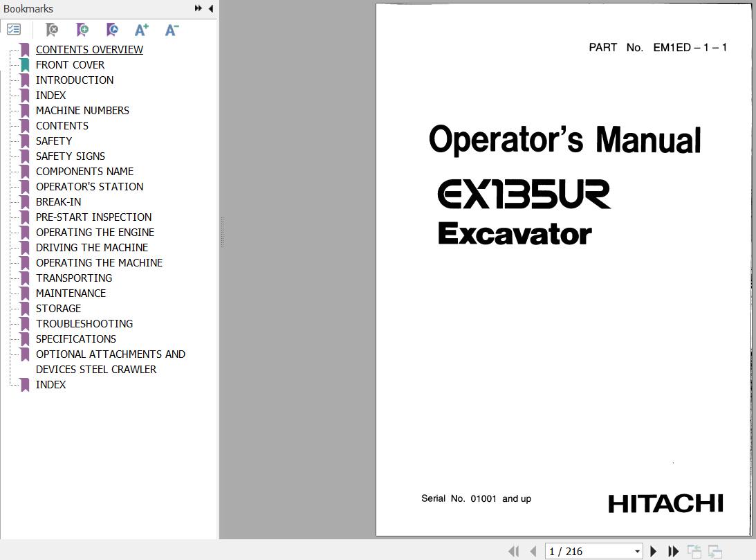756x560 pixels.
Task: Collapse the Bookmarks panel with left arrow
Action: tap(211, 8)
